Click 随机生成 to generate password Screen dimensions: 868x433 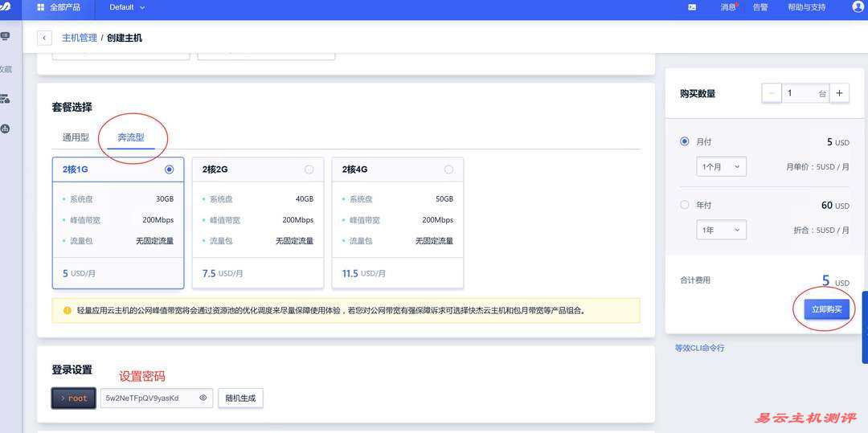240,398
